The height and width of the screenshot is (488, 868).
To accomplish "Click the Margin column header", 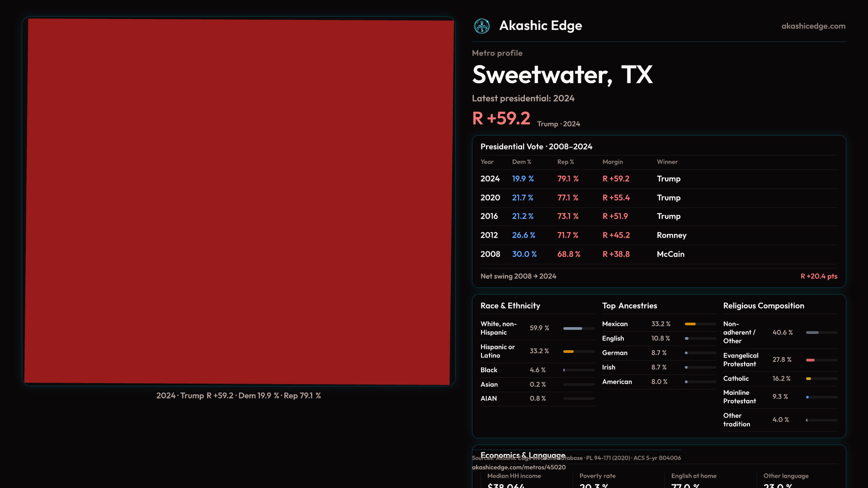I will tap(613, 162).
